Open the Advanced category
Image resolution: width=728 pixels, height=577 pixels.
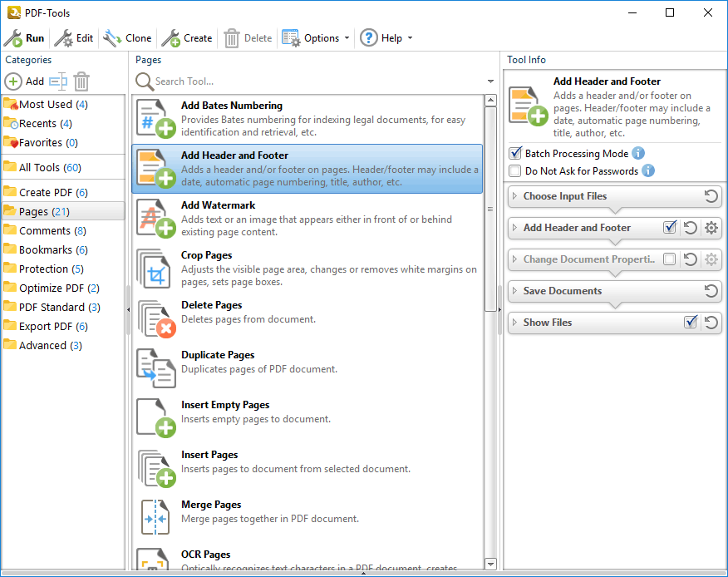63,345
